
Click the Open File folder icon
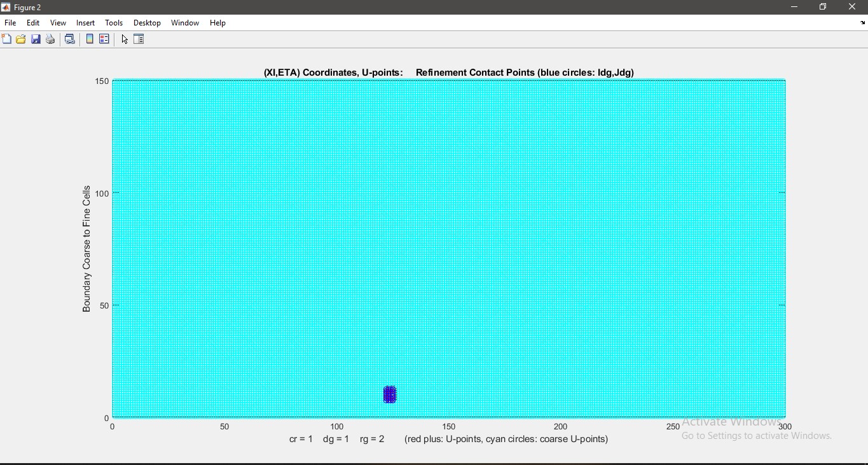click(21, 39)
